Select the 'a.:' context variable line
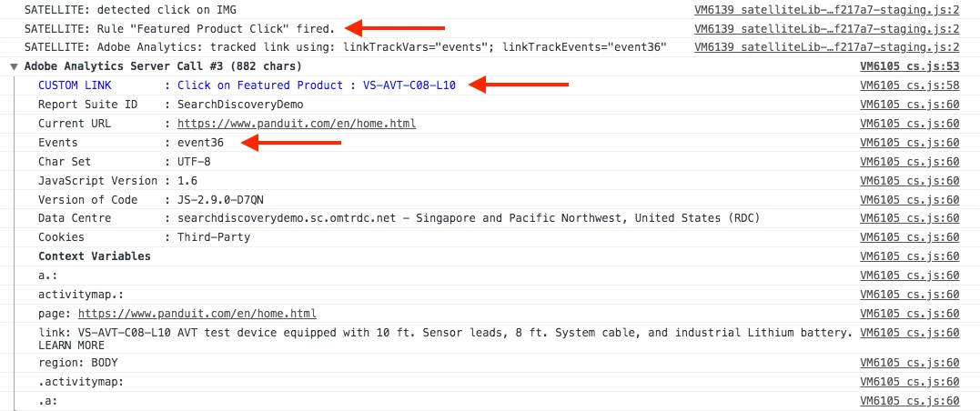Screen dimensions: 980x411 pyautogui.click(x=48, y=276)
